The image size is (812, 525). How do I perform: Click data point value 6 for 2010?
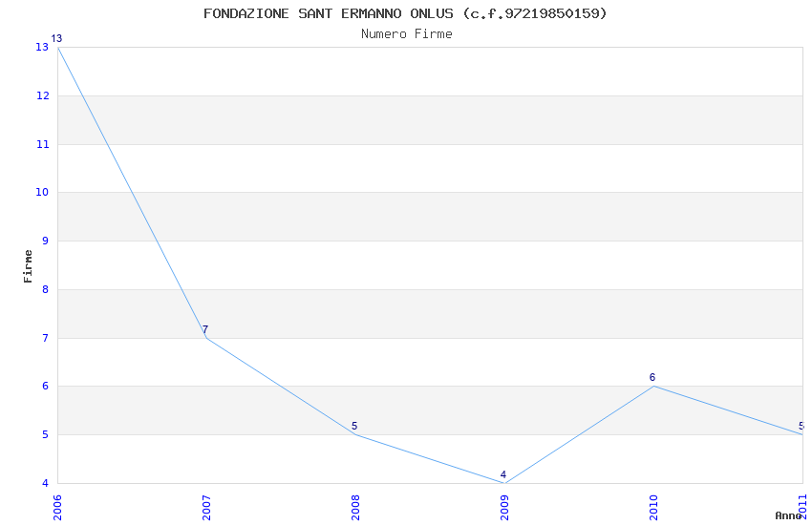coord(652,378)
